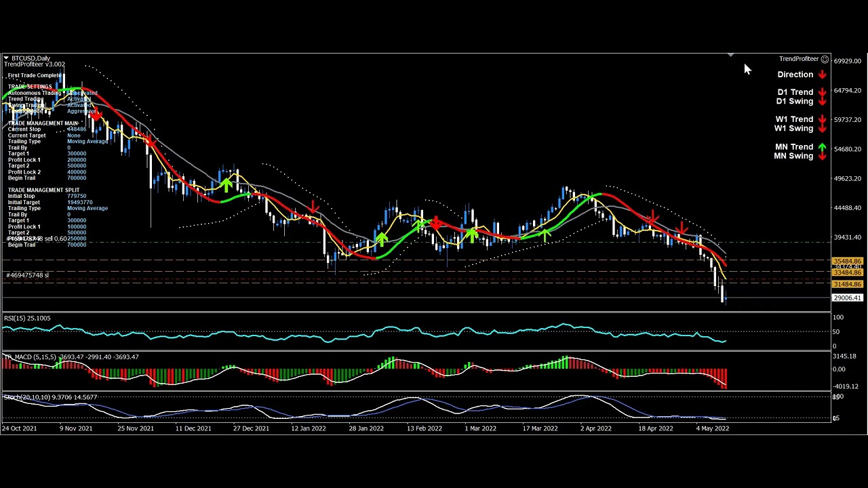Viewport: 868px width, 488px height.
Task: Click the TrendProfiteer v3.002 title text
Action: [35, 64]
